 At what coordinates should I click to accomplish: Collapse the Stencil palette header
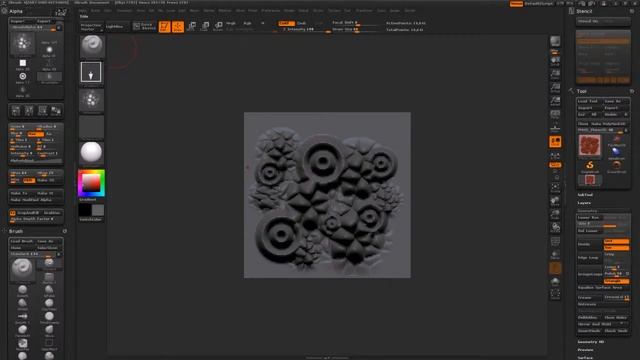[x=584, y=11]
